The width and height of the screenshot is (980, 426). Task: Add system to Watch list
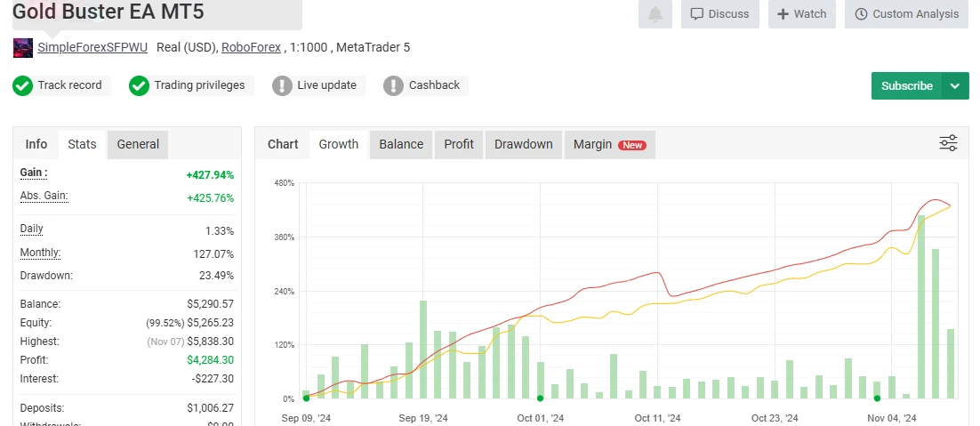coord(801,14)
